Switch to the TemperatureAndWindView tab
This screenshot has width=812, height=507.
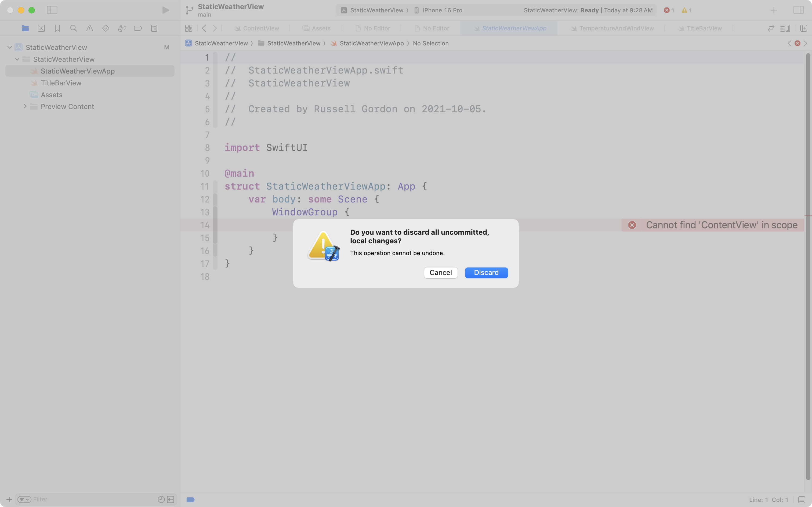point(616,28)
